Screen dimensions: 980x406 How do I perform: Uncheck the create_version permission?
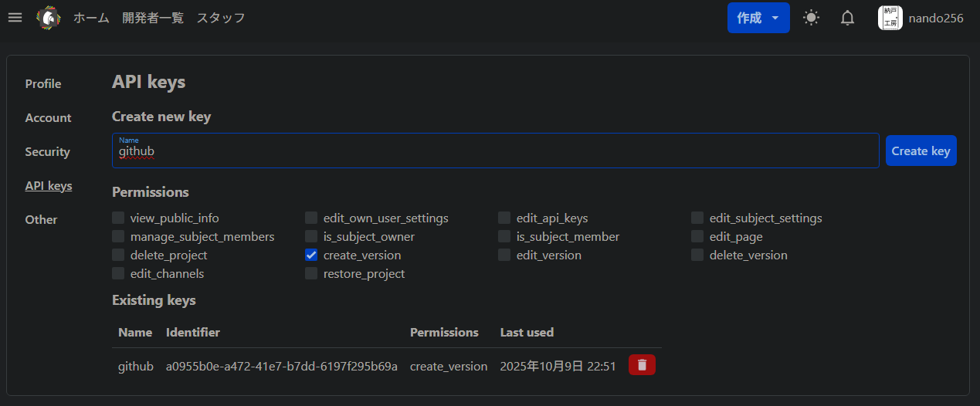[x=311, y=255]
